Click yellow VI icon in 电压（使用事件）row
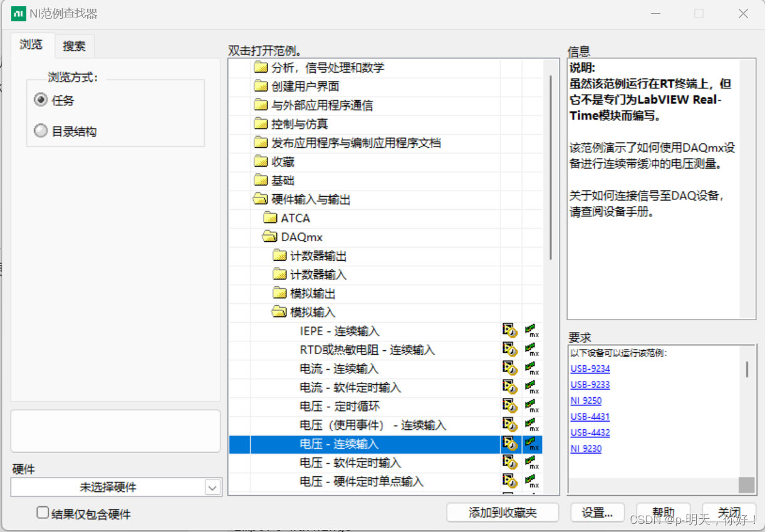765x532 pixels. (510, 425)
